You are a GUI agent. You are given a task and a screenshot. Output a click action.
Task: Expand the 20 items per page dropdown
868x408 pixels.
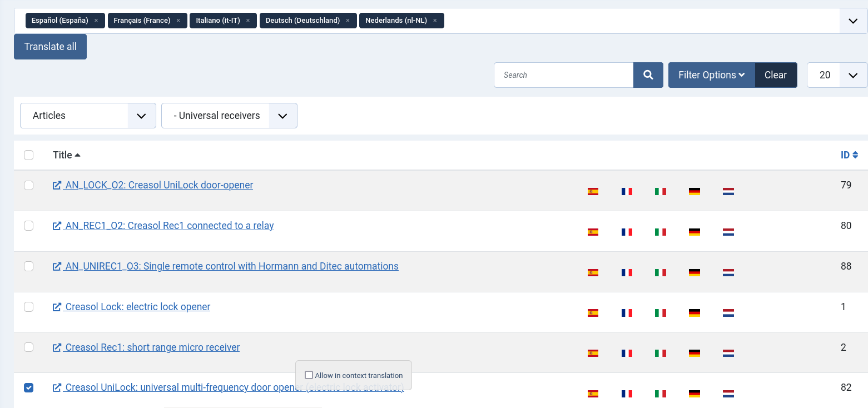(x=837, y=75)
